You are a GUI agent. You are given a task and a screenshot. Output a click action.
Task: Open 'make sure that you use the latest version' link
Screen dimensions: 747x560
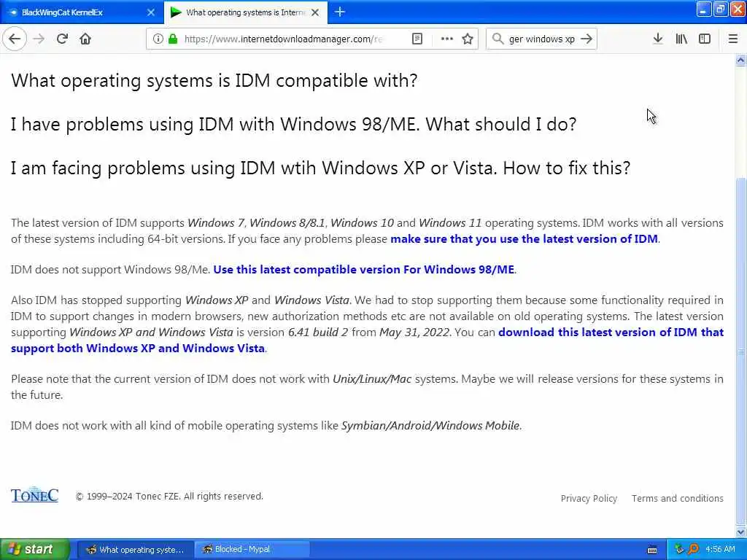point(524,239)
